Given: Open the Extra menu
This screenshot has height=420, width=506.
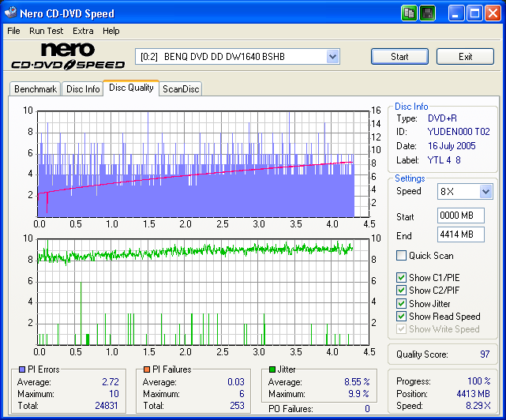Looking at the screenshot, I should click(x=83, y=31).
